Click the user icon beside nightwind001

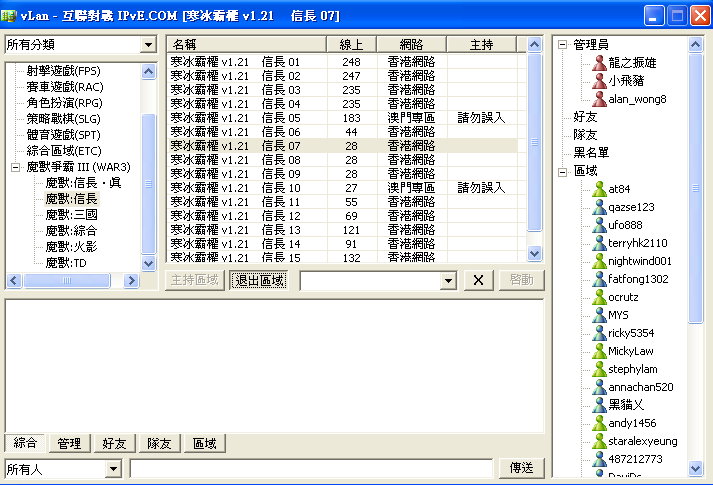598,261
